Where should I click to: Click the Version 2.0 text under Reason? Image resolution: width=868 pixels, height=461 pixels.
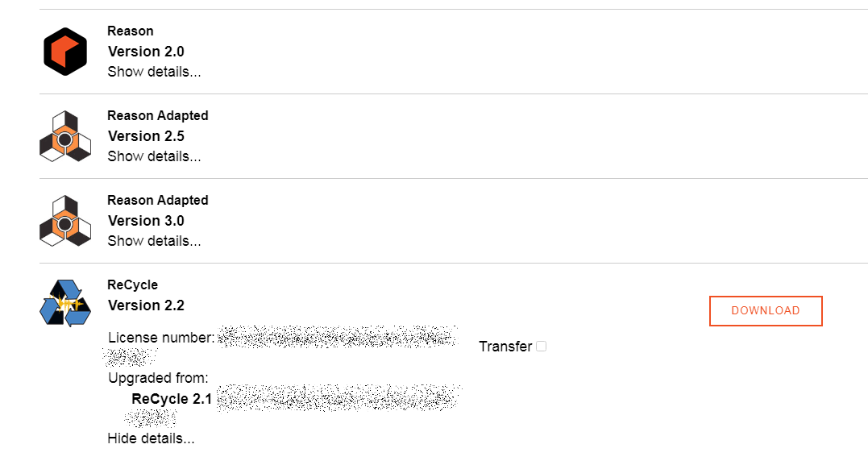coord(146,52)
